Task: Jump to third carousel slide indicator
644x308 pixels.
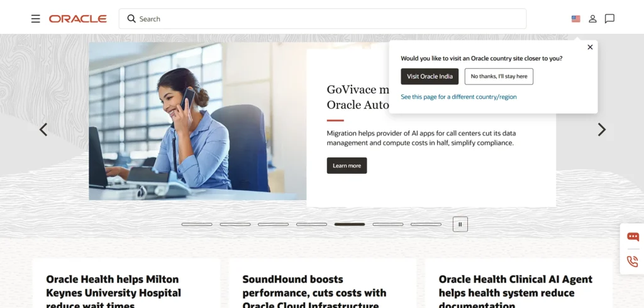Action: point(273,224)
